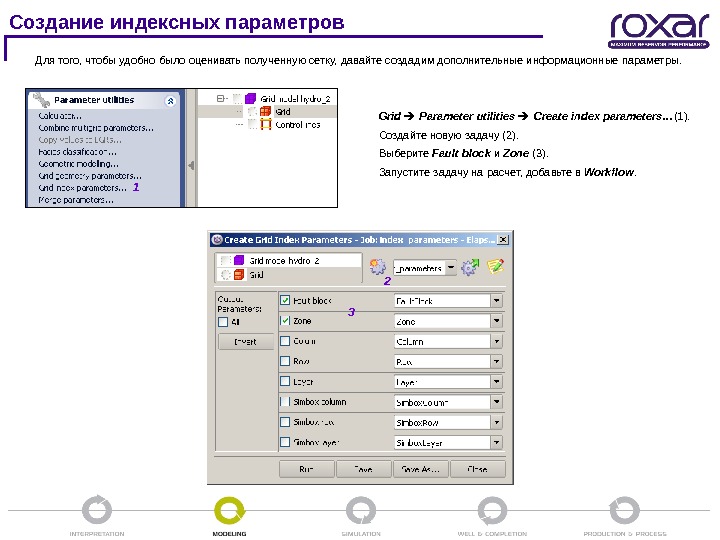Image resolution: width=720 pixels, height=540 pixels.
Task: Open Grid index parameters entry
Action: (82, 187)
